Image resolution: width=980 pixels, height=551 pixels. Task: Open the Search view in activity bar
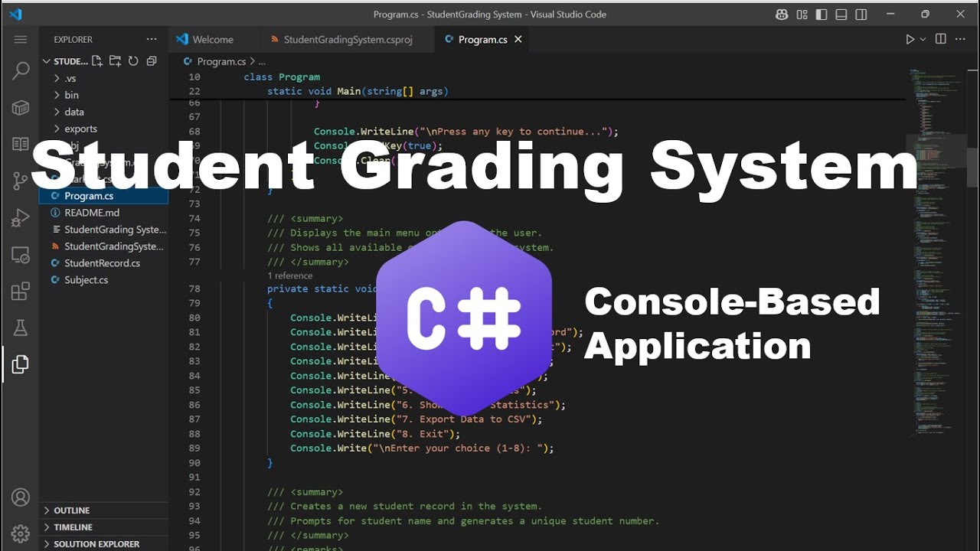coord(21,70)
